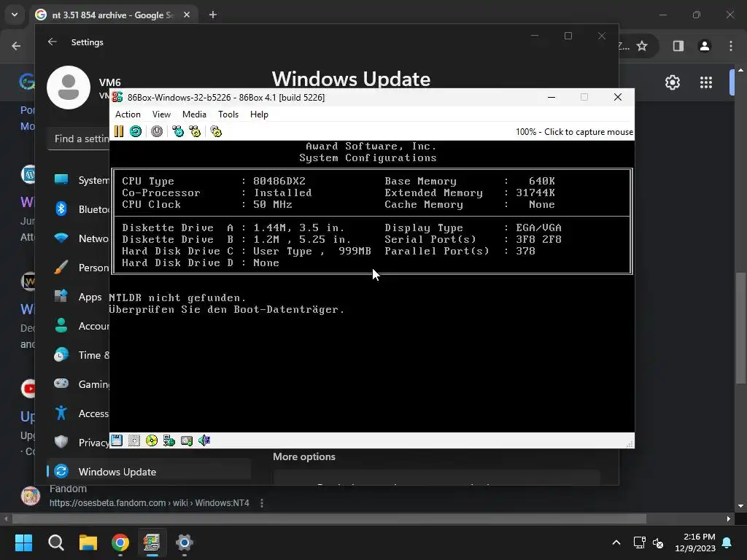Open taskbar Search
Screen dimensions: 747x560
pos(56,542)
